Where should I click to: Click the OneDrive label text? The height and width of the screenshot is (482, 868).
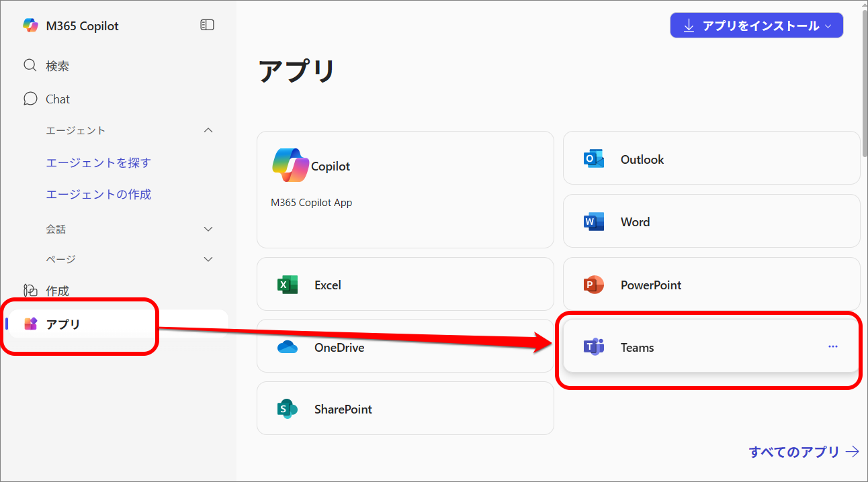(x=339, y=347)
